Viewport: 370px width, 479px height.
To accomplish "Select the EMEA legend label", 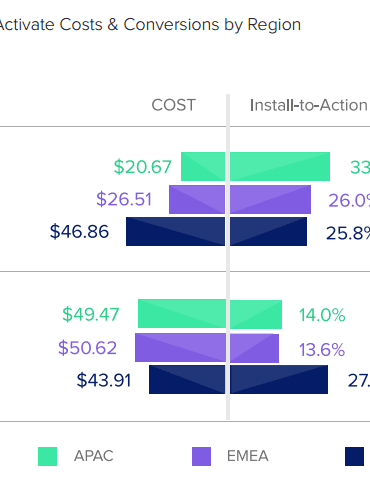I will coord(248,456).
